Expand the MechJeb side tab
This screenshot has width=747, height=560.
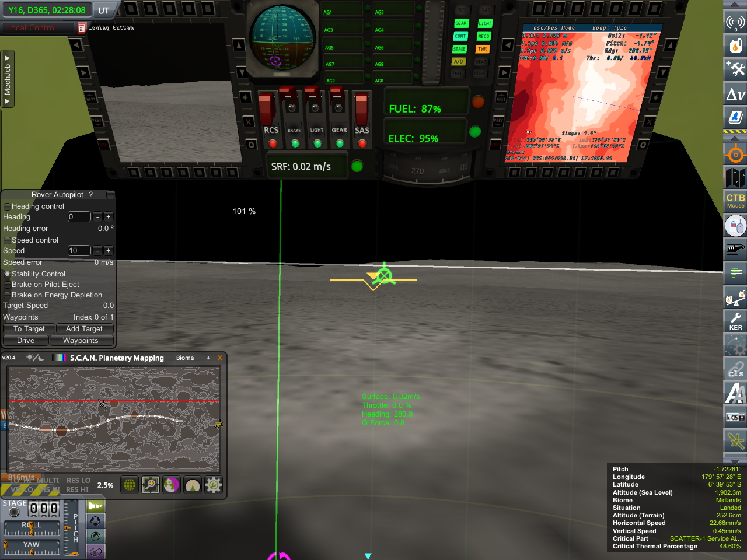7,79
